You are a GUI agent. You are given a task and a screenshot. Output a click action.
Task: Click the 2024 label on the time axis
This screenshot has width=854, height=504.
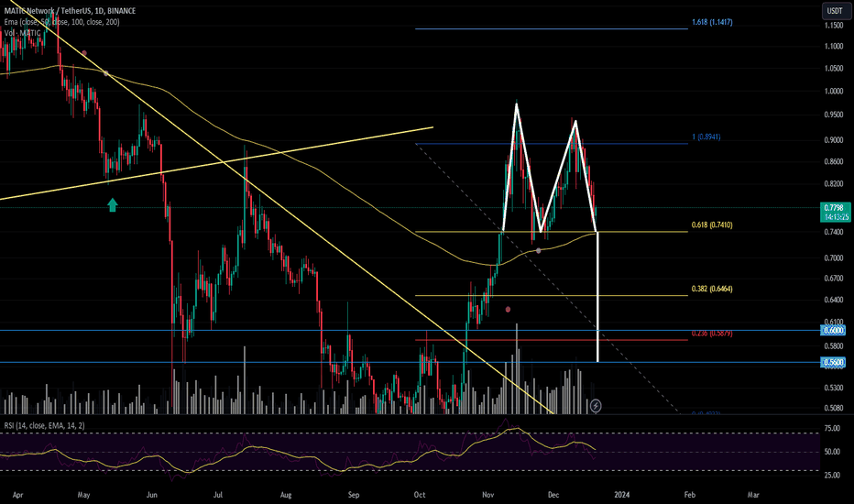621,495
